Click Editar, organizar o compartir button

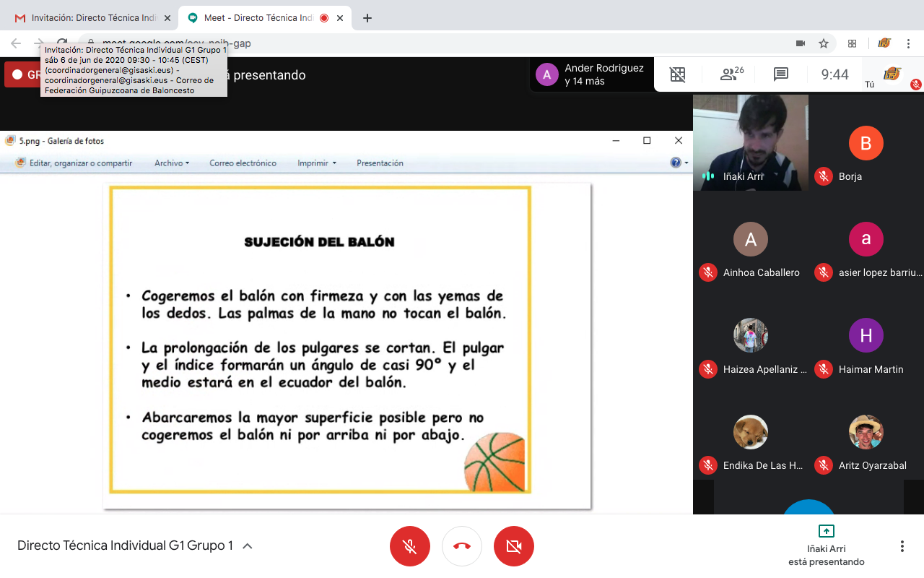click(x=74, y=163)
